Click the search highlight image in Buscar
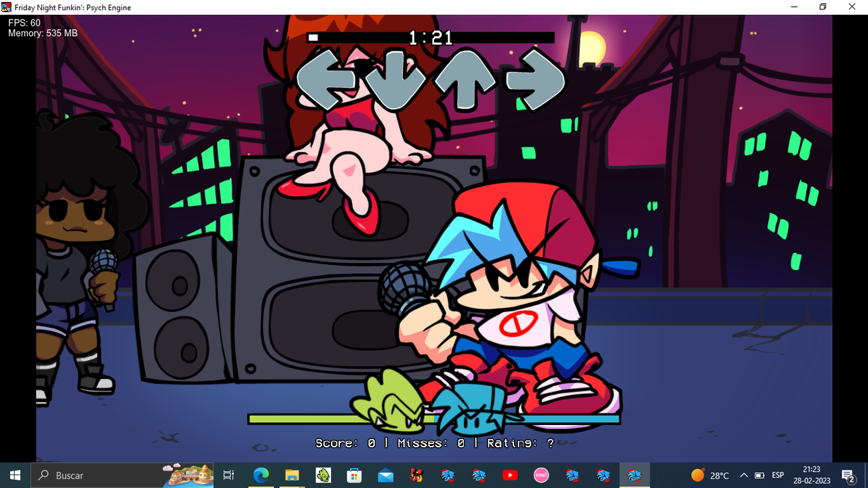Viewport: 868px width, 488px height. click(189, 475)
